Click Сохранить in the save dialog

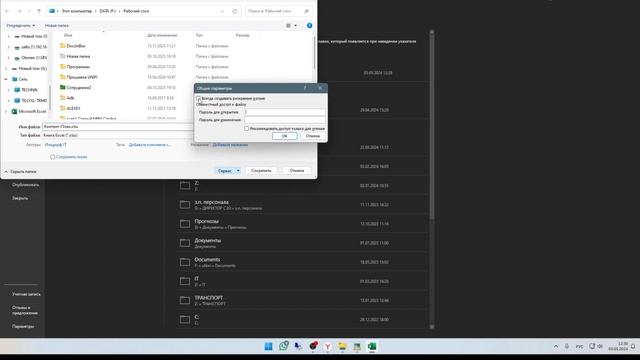coord(261,171)
